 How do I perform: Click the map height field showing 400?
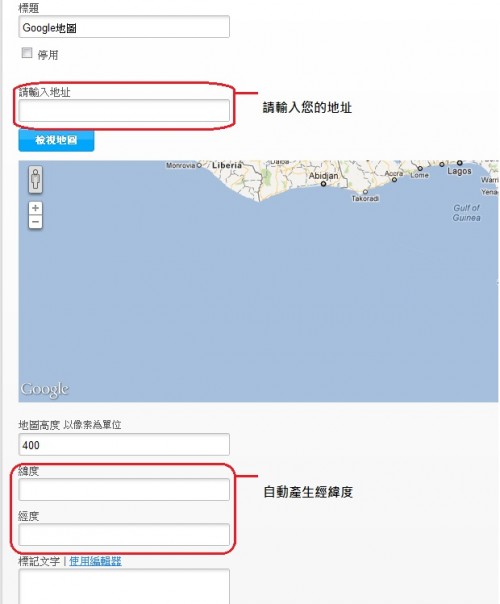tap(124, 445)
